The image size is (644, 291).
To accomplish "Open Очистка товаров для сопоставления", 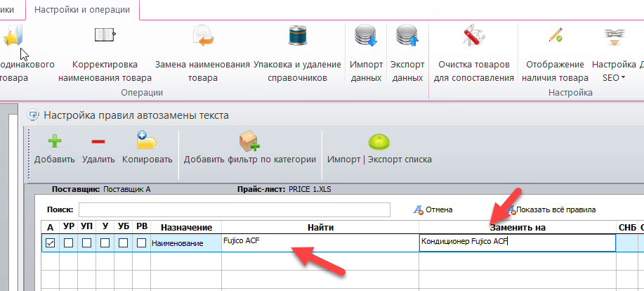I will coord(474,53).
